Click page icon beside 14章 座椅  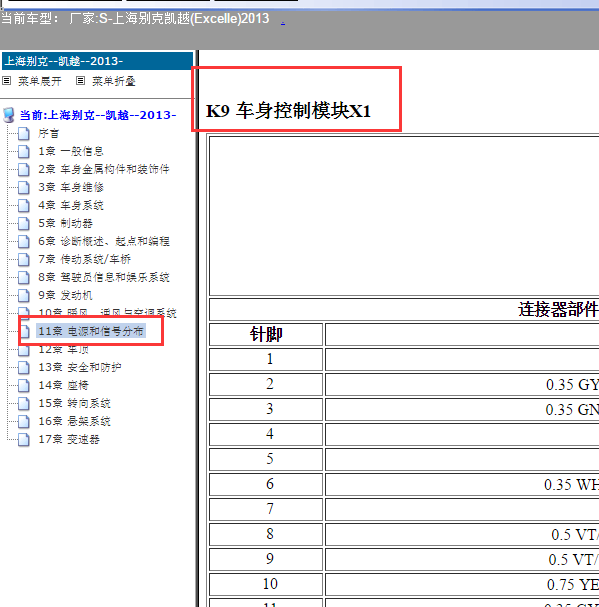24,385
